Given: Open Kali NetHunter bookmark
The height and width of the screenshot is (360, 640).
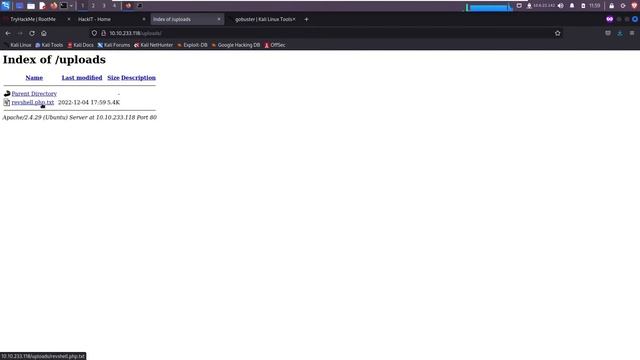Looking at the screenshot, I should coord(153,45).
